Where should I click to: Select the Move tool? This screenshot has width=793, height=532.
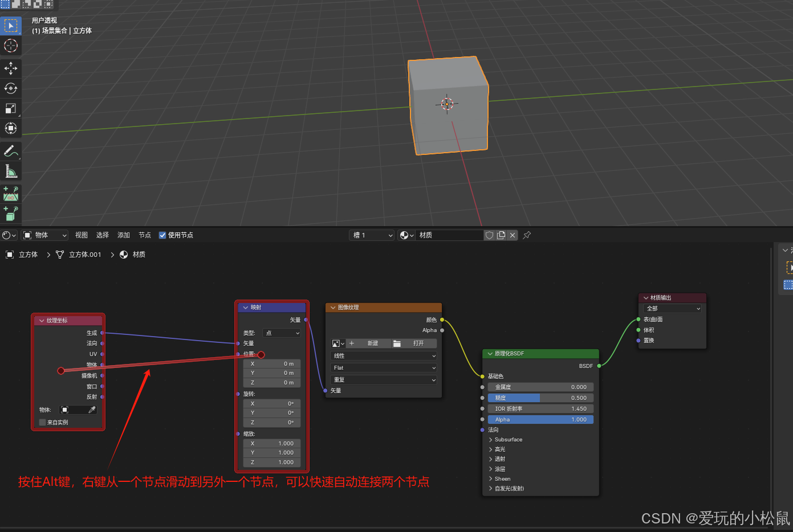[11, 68]
